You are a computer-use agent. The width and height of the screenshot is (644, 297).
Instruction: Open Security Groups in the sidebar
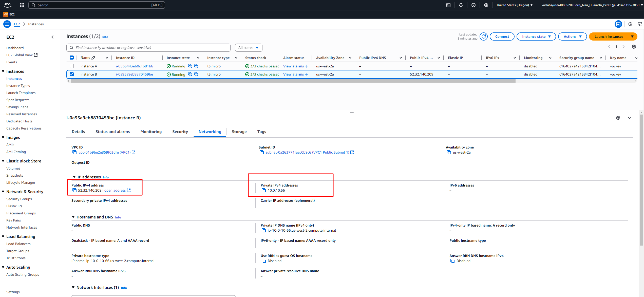[19, 199]
